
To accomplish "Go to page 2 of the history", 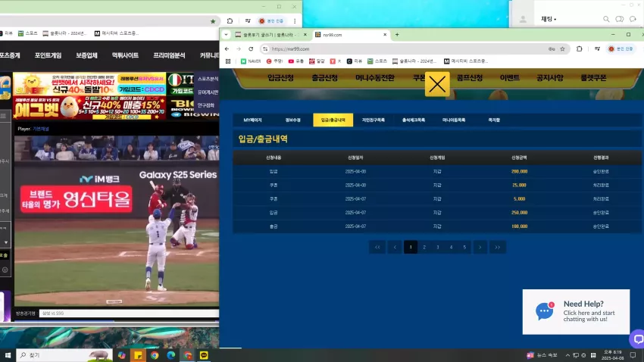I will [x=424, y=247].
